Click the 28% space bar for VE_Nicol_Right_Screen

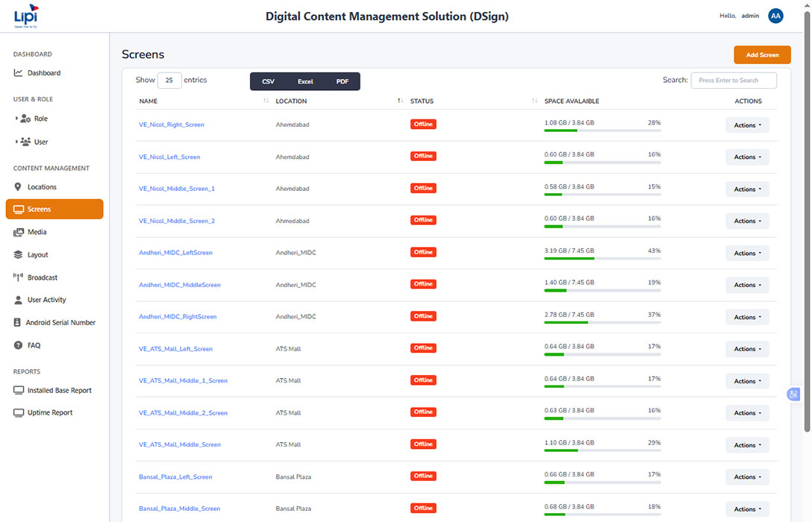(602, 130)
